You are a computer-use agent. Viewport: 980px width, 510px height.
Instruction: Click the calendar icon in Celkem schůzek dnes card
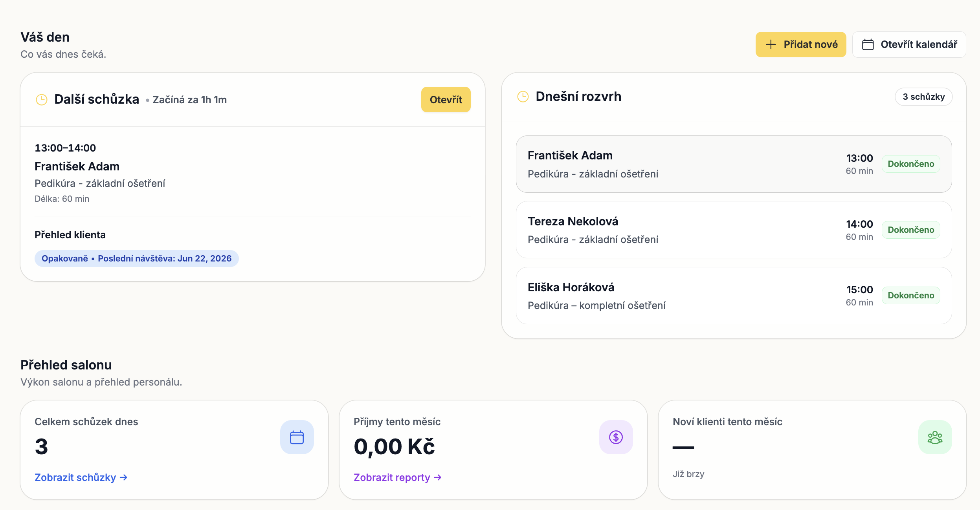297,437
